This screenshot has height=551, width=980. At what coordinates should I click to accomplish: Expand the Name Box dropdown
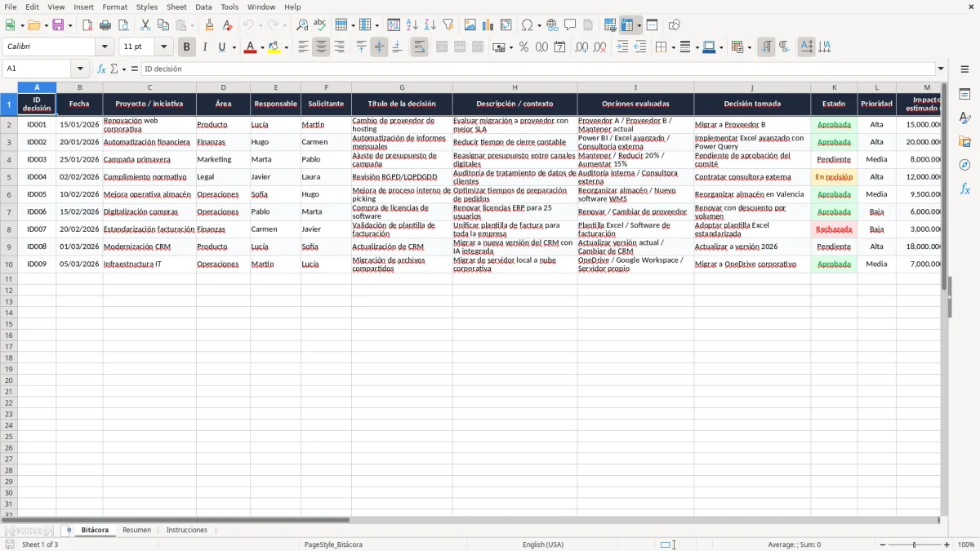pyautogui.click(x=80, y=69)
